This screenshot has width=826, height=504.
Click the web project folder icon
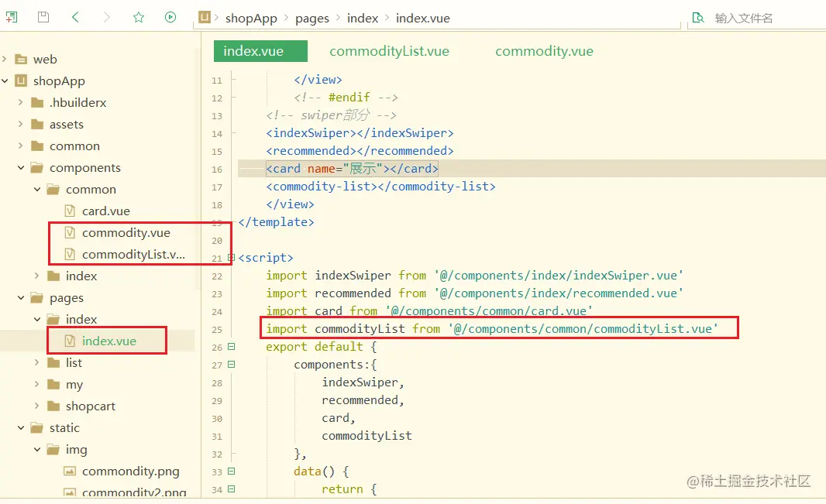[21, 60]
